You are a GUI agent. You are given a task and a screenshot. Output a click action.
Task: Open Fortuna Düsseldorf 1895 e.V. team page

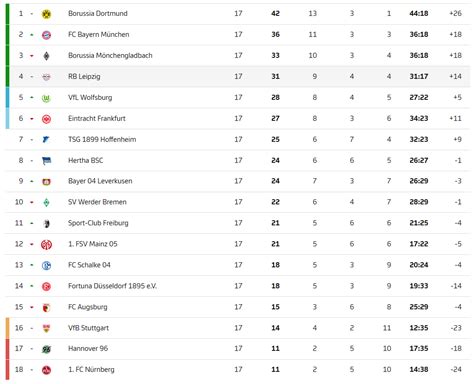click(x=112, y=286)
